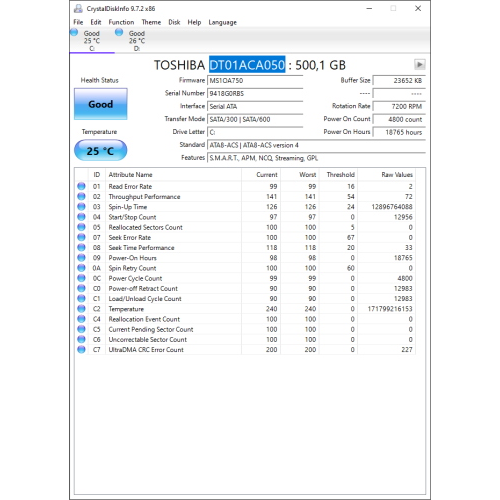Screen dimensions: 500x500
Task: Click the Standard field ATA8-ACS
Action: 316,145
